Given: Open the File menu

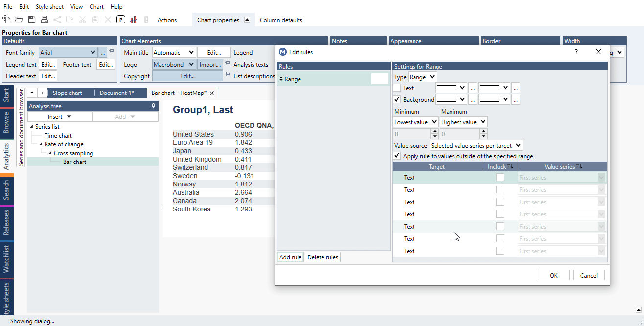Looking at the screenshot, I should click(8, 7).
